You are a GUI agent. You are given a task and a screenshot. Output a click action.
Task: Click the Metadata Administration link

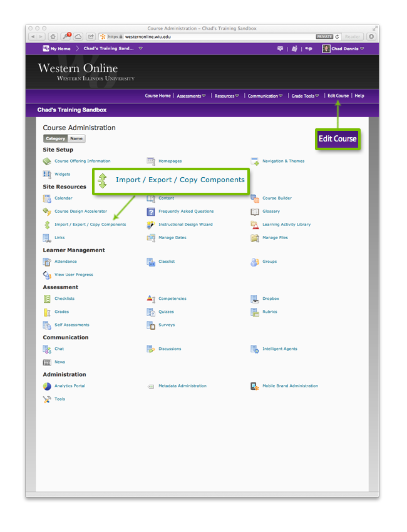182,386
